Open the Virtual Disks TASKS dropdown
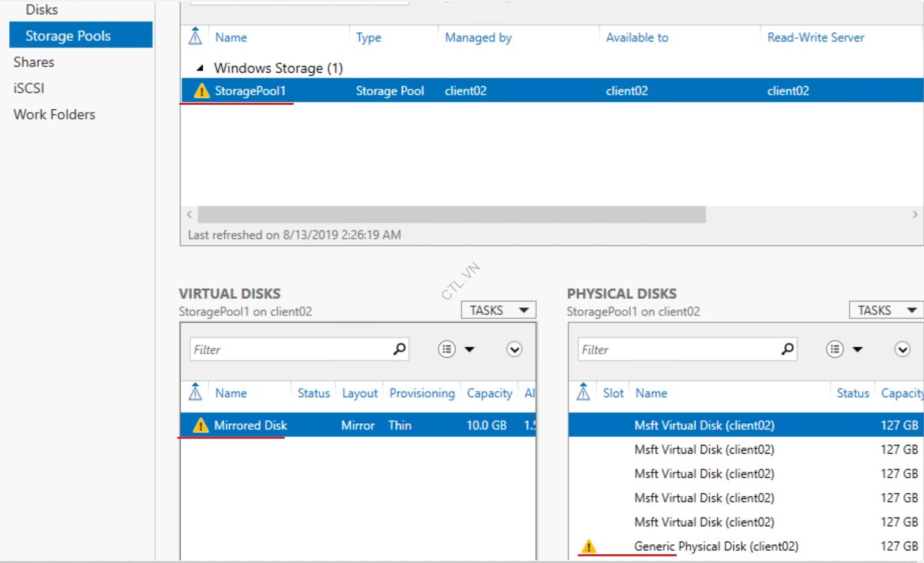The image size is (924, 563). 499,310
